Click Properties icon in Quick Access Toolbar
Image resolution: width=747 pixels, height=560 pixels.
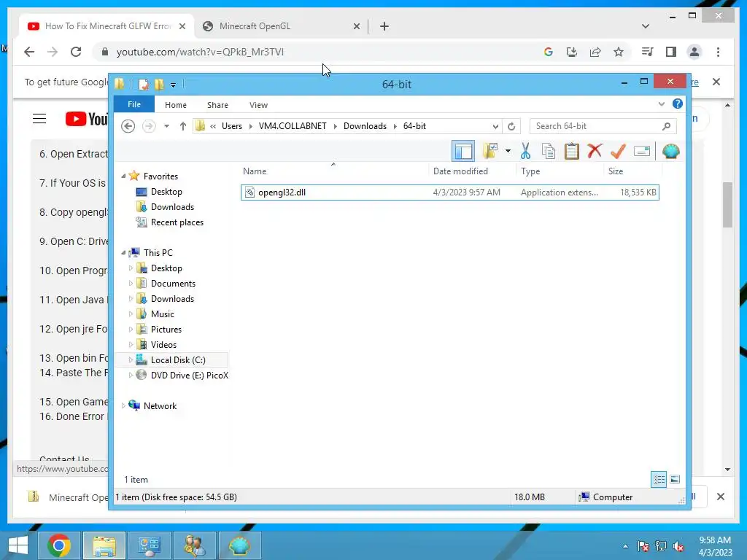[x=143, y=85]
